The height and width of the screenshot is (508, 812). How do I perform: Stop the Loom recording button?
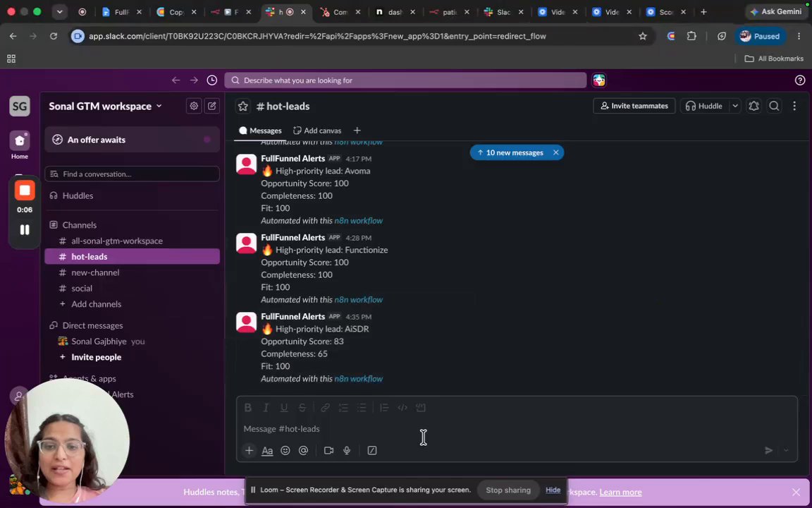point(25,190)
